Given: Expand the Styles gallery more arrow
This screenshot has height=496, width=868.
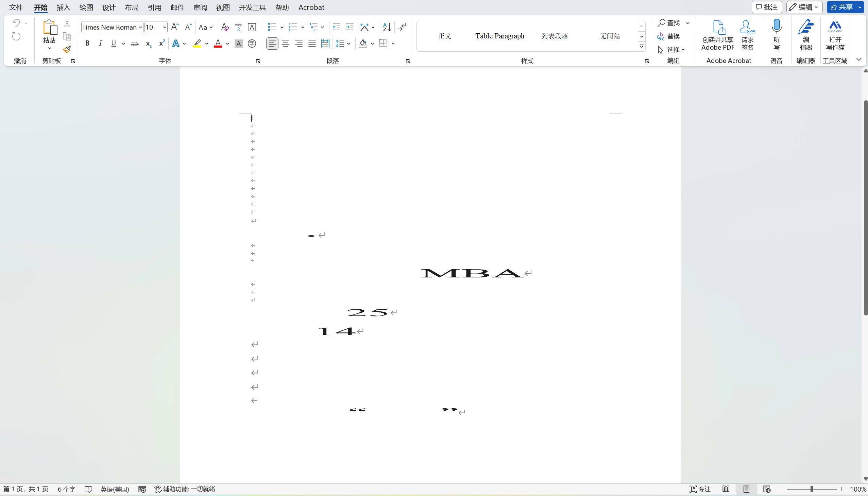Looking at the screenshot, I should click(x=642, y=46).
